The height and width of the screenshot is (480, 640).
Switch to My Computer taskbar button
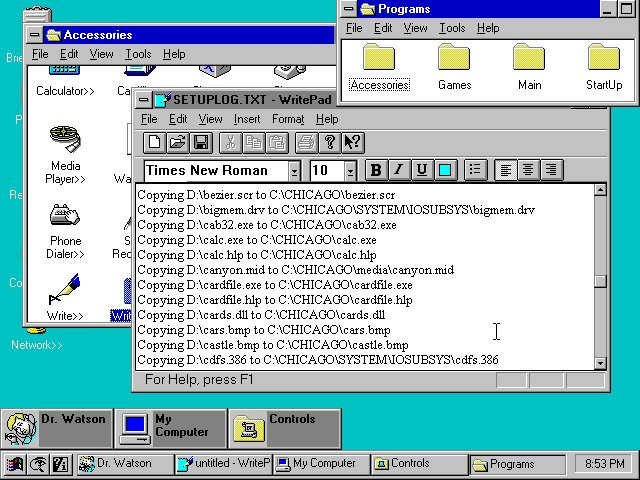(x=321, y=464)
